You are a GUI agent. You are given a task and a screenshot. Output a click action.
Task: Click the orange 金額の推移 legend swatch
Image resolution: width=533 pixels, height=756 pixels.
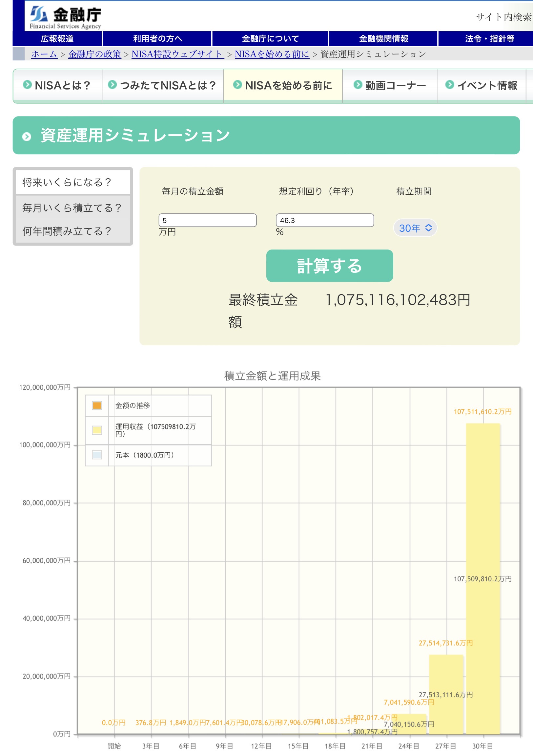point(97,405)
